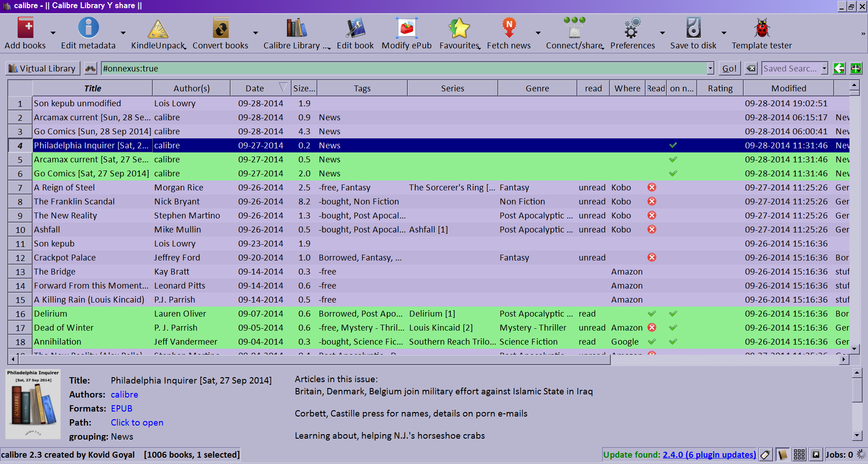
Task: Open advanced search via binoculars icon
Action: point(90,68)
